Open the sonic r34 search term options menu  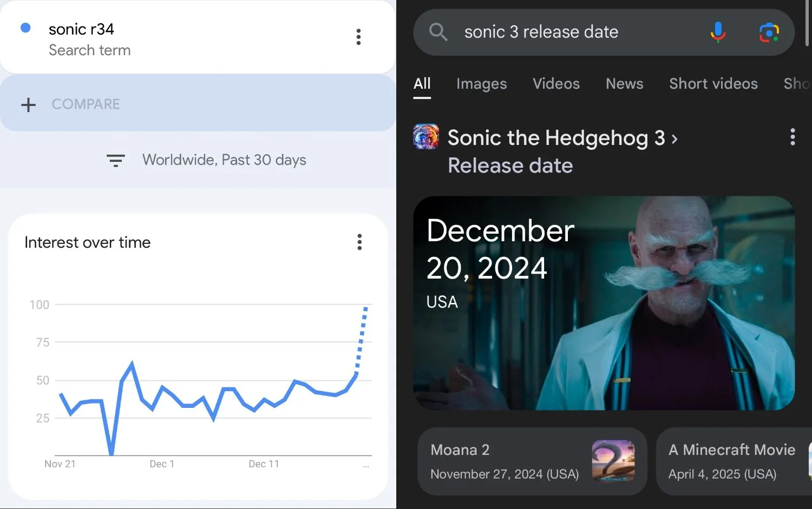358,37
